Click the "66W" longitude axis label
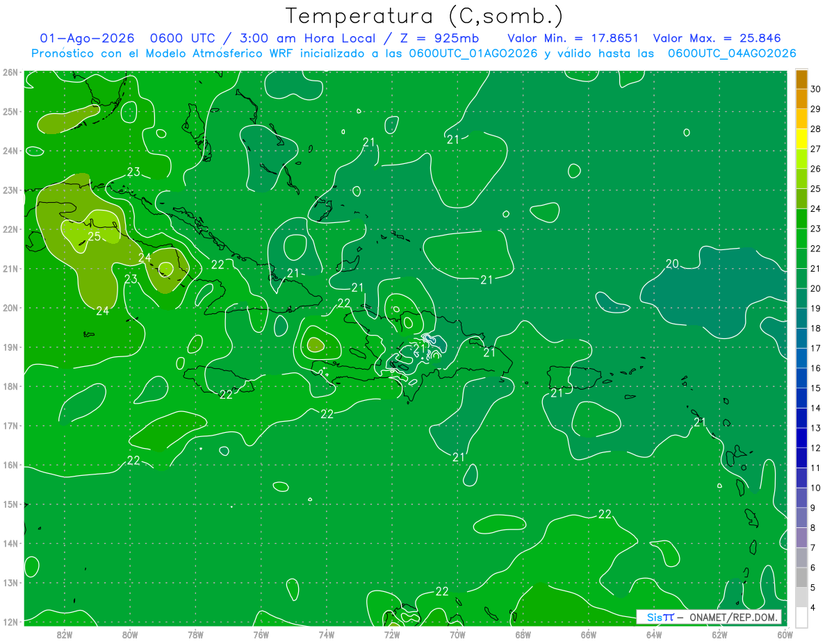The image size is (834, 644). [588, 634]
